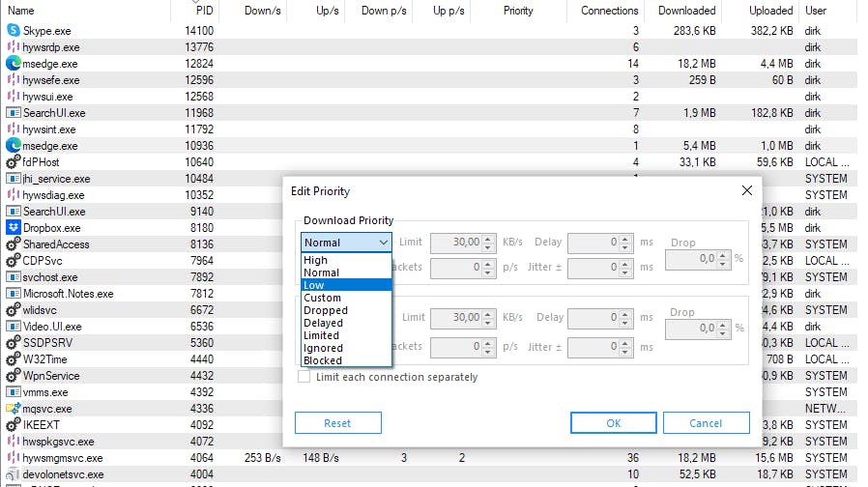
Task: Click the SearchUI.exe icon for PID 9140
Action: coord(14,212)
